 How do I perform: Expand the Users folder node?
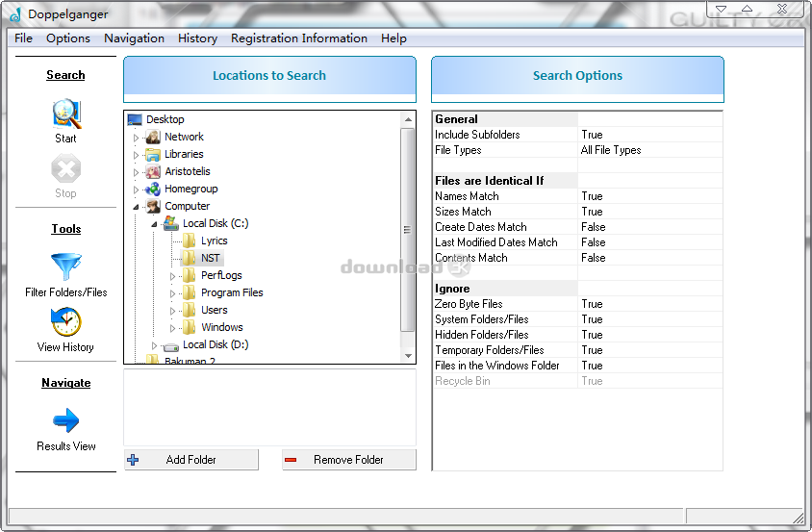[x=172, y=311]
